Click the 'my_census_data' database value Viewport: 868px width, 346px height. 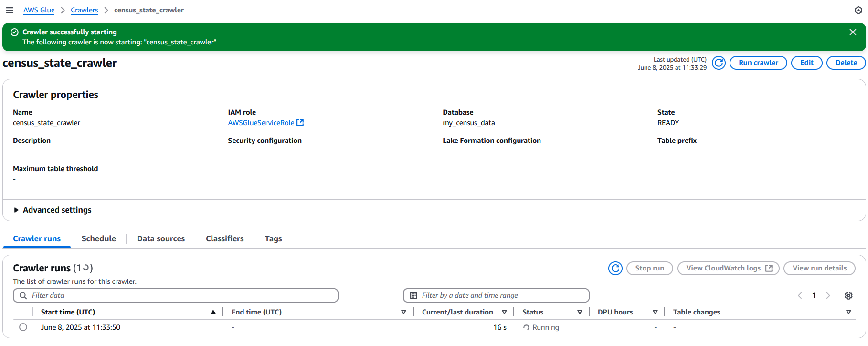(x=469, y=123)
